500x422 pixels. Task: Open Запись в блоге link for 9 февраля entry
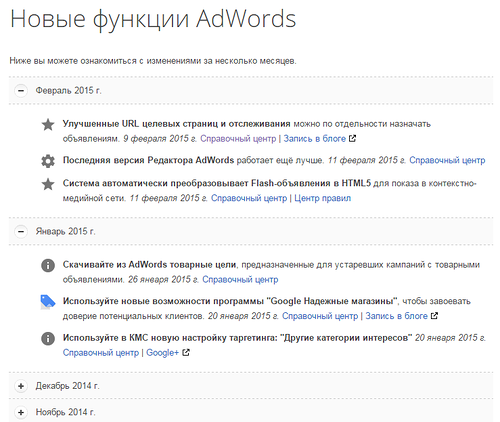[x=315, y=139]
